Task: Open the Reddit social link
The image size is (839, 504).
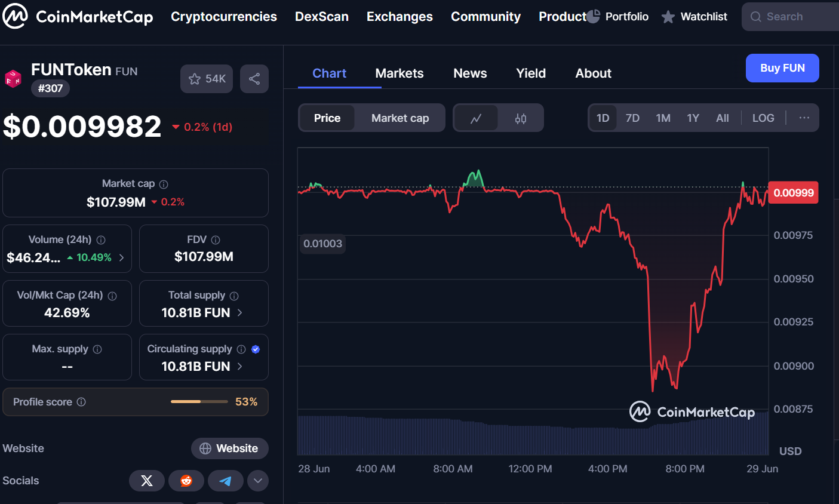Action: 186,481
